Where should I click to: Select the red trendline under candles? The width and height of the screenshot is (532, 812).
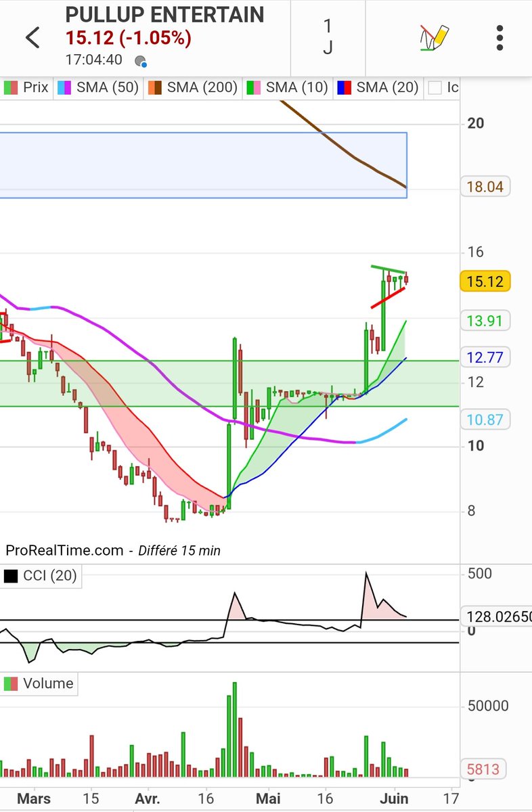388,297
